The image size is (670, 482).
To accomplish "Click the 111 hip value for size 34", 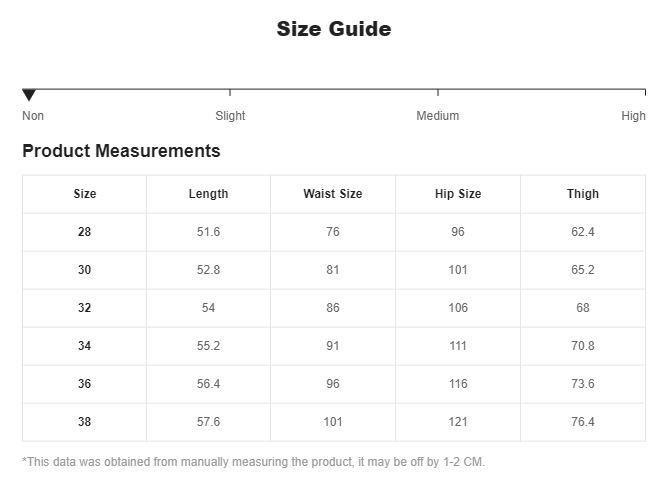I will 458,346.
